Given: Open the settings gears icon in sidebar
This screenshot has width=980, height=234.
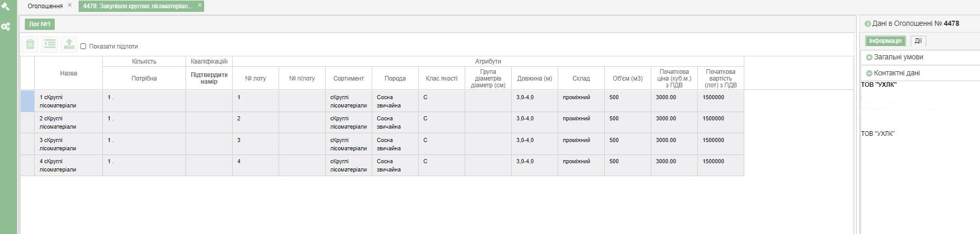Looking at the screenshot, I should 6,26.
